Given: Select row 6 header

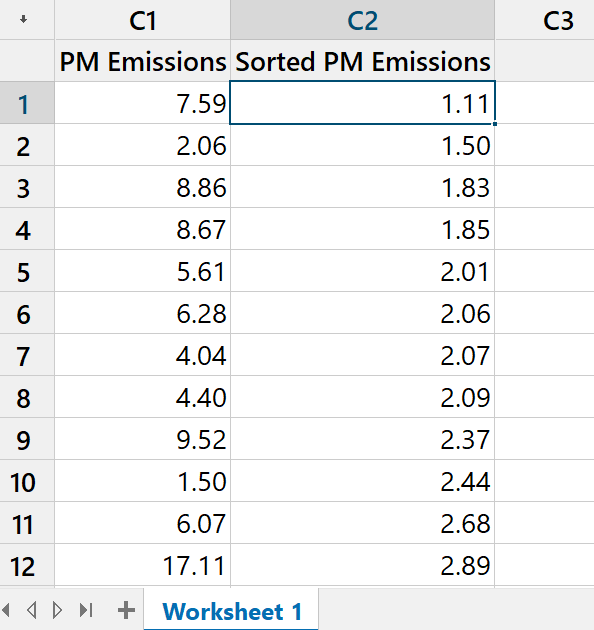Looking at the screenshot, I should click(x=27, y=313).
